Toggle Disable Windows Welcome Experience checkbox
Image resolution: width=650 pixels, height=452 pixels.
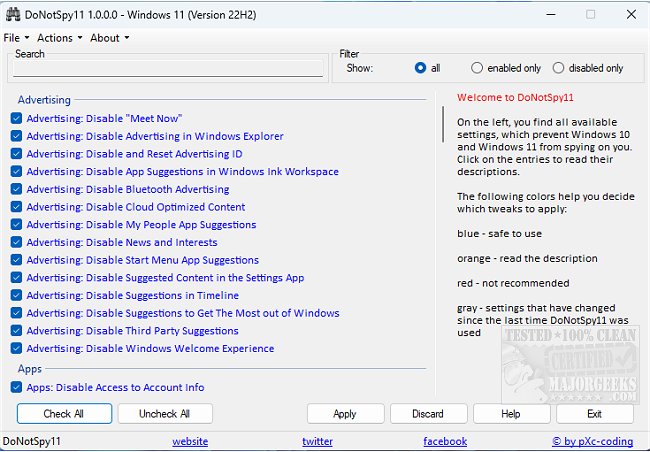17,348
